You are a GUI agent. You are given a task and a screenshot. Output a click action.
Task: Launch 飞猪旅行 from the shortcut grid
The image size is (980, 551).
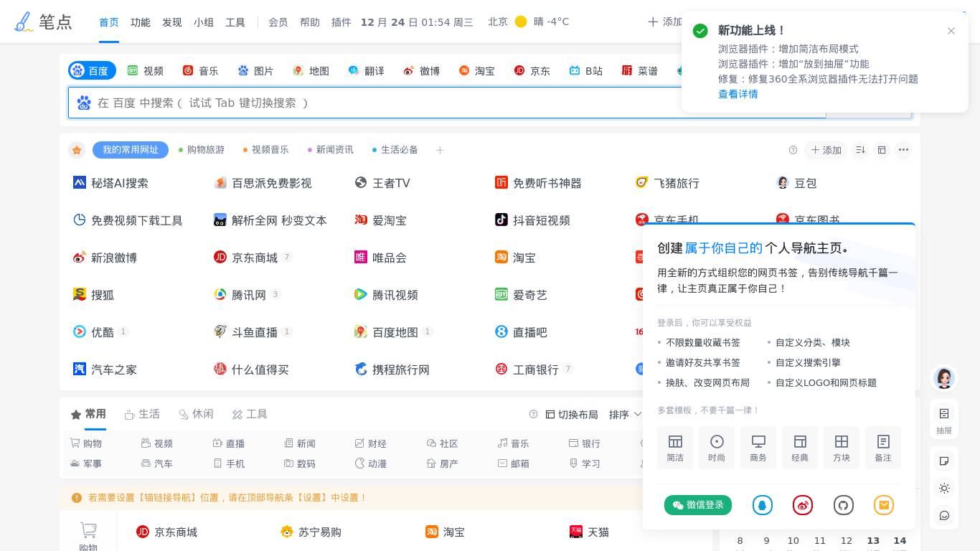642,183
